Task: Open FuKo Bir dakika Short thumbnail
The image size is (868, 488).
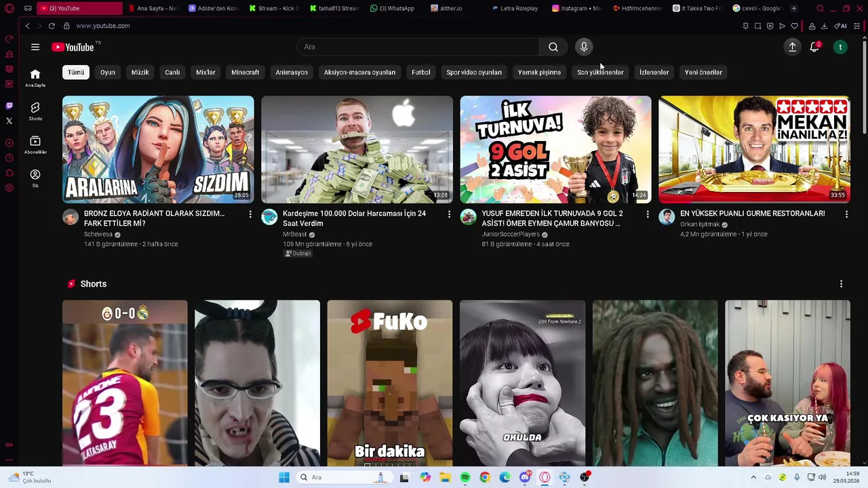Action: (x=390, y=383)
